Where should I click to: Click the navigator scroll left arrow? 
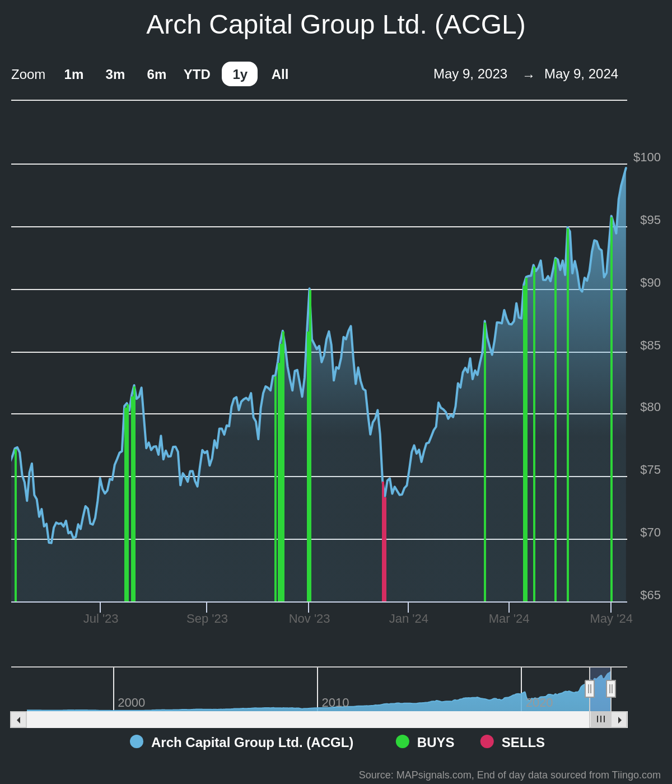[x=18, y=720]
